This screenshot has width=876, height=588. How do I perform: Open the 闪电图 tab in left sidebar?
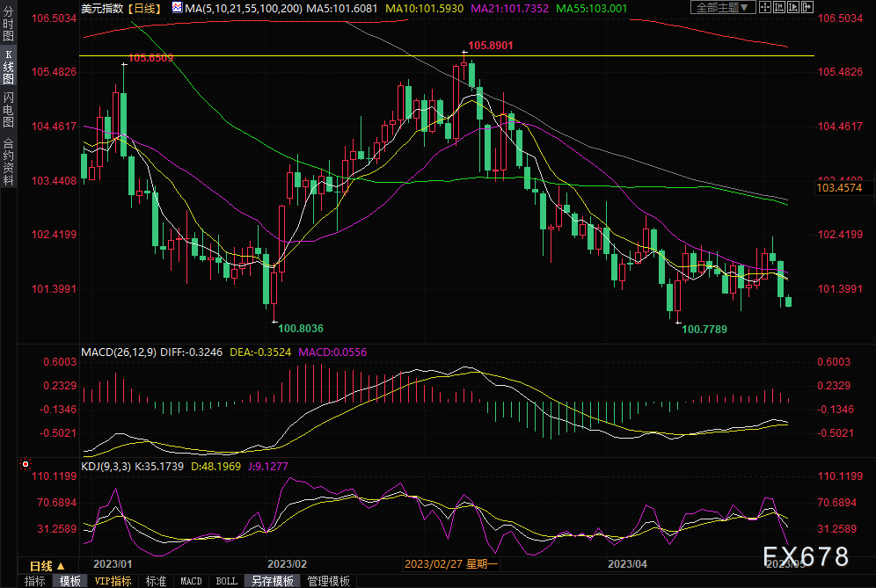pyautogui.click(x=8, y=110)
